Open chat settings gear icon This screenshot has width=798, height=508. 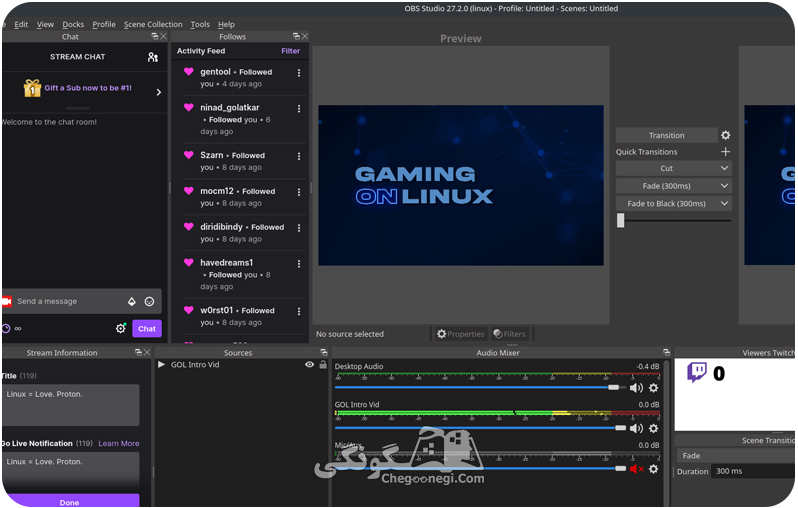(x=121, y=328)
